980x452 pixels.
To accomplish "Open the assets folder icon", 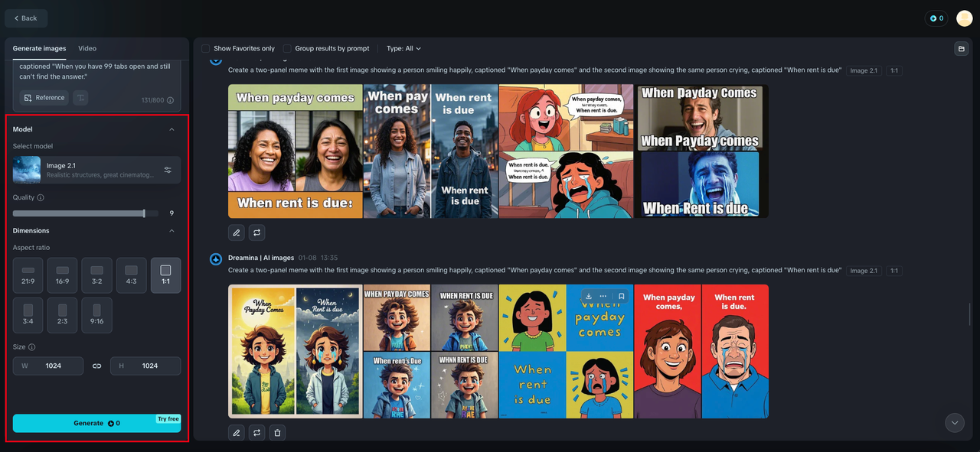I will pos(961,49).
